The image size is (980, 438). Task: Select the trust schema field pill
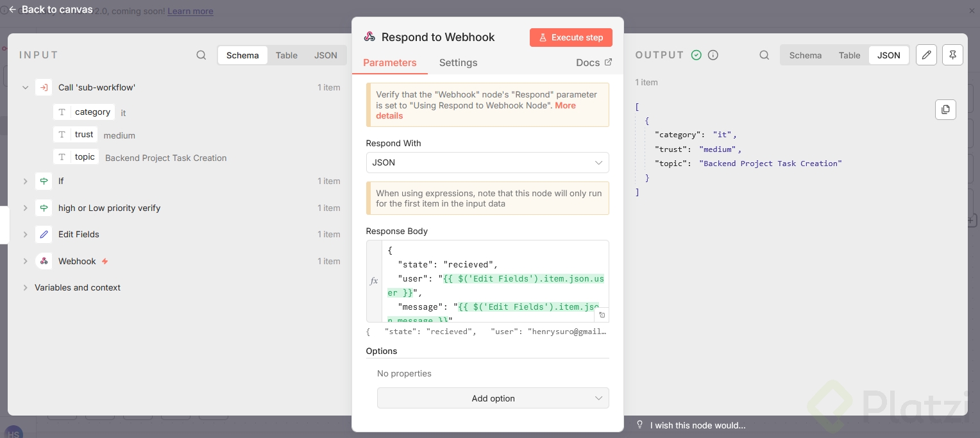pos(76,135)
